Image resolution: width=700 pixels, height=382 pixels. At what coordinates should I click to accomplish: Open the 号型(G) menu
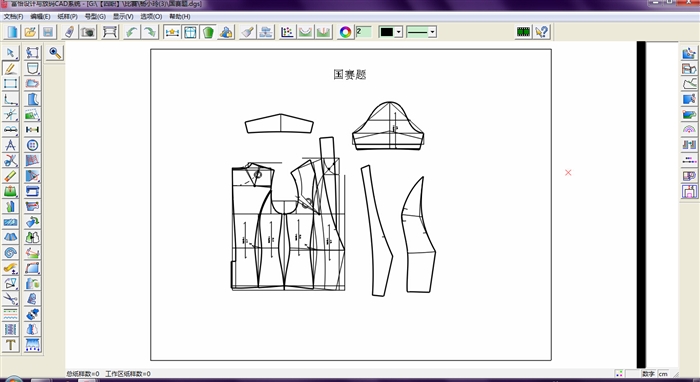point(95,17)
